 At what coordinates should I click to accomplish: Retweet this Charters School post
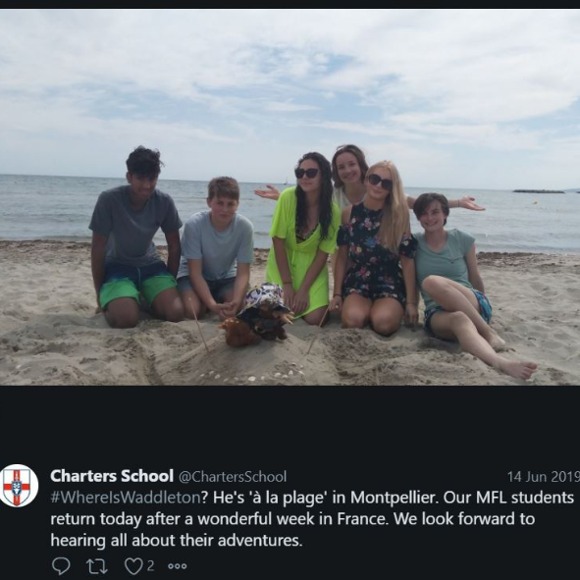[x=97, y=566]
